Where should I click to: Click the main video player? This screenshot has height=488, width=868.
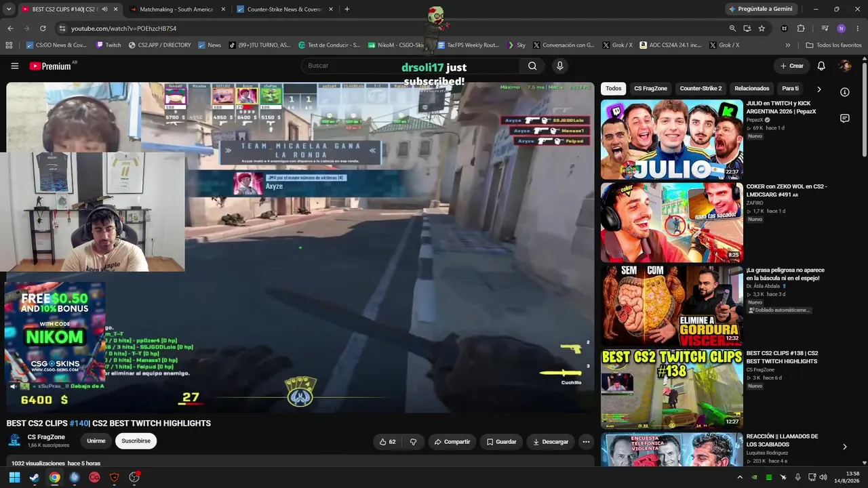[x=300, y=247]
